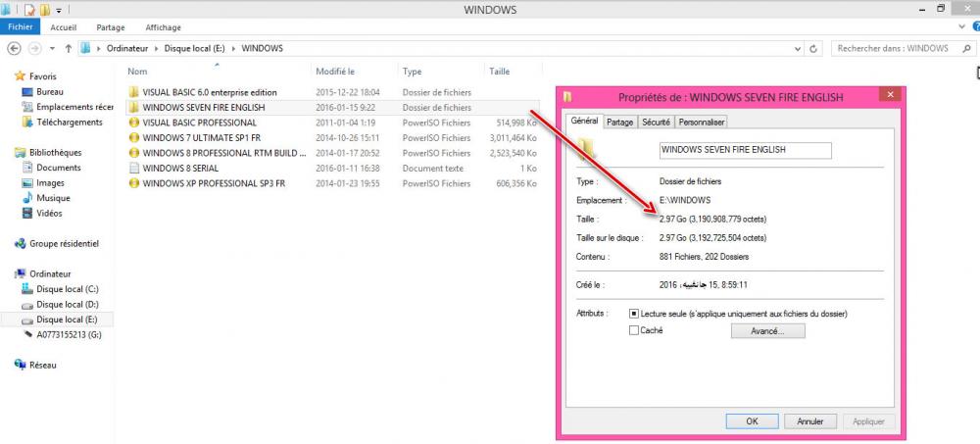The width and height of the screenshot is (980, 444).
Task: Close the Propriétés dialog with red X
Action: [x=890, y=95]
